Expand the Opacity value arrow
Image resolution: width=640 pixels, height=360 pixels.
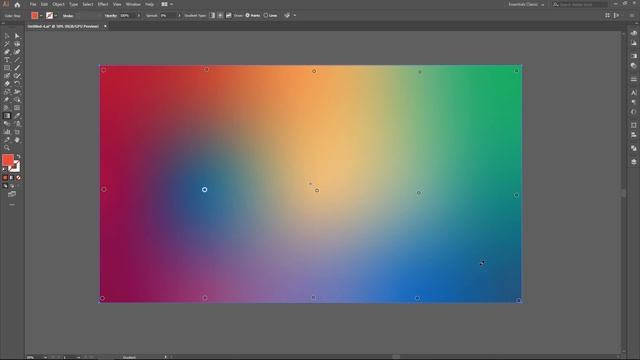click(x=139, y=16)
